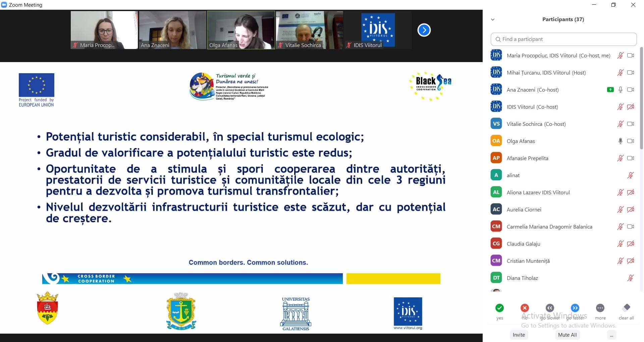Screen dimensions: 644x342
Task: Click the Mute All button
Action: click(567, 335)
